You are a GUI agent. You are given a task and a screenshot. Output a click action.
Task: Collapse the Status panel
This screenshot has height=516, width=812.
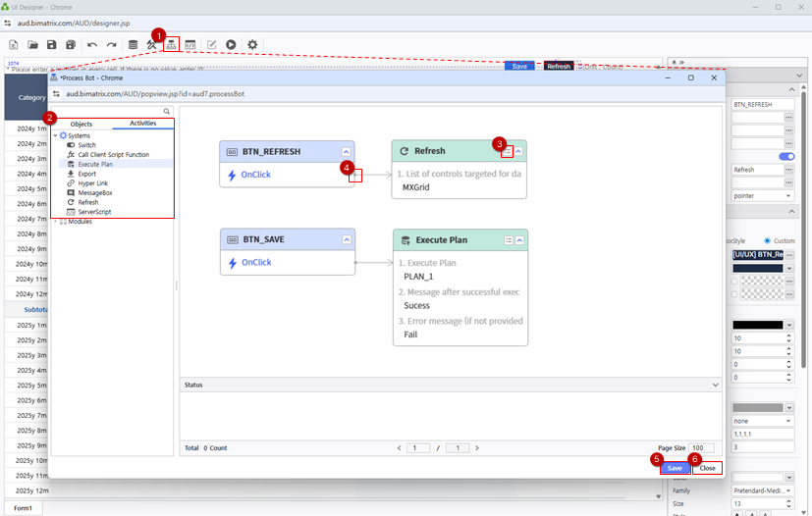point(716,386)
